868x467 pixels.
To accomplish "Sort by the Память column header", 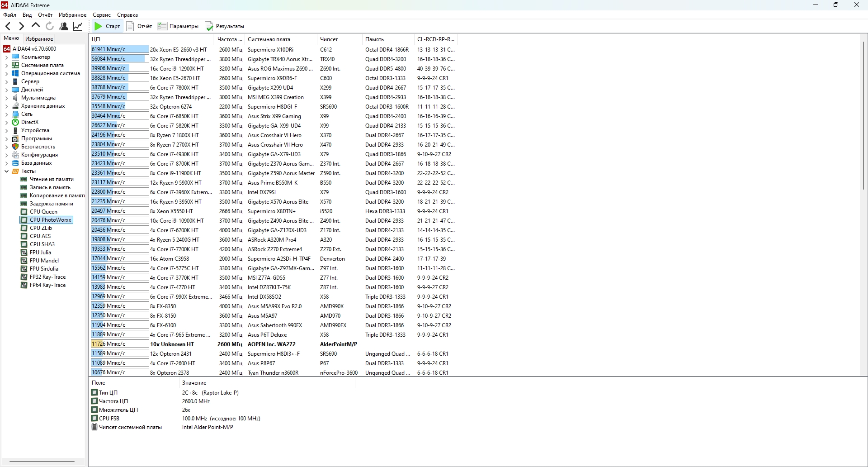I will 388,39.
